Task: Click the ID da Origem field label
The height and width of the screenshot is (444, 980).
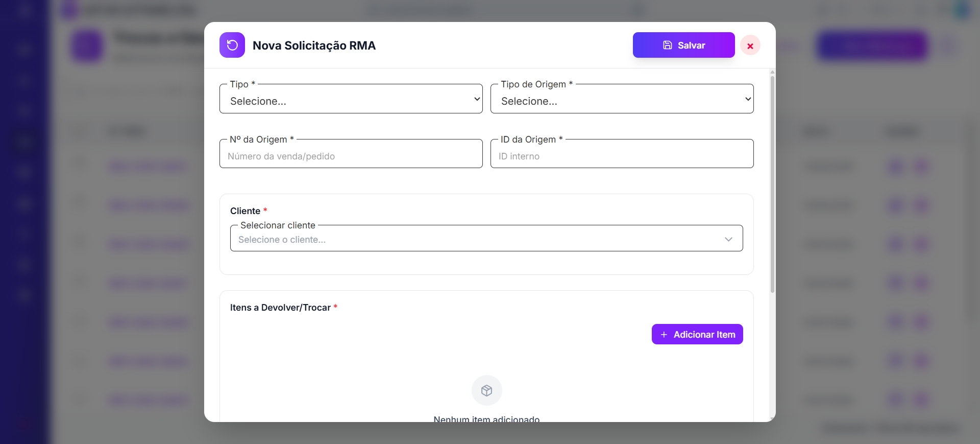Action: pos(528,139)
